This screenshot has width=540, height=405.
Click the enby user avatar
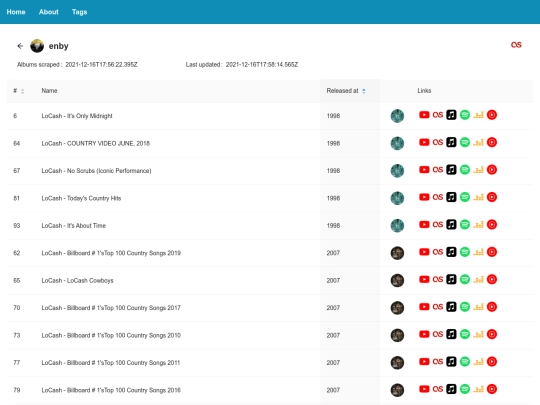(x=37, y=46)
